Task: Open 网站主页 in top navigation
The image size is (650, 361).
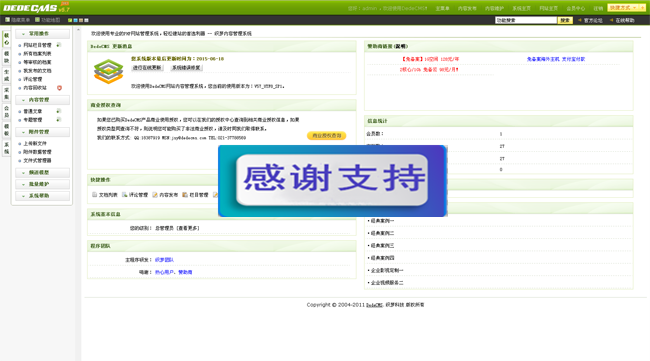Action: 548,8
